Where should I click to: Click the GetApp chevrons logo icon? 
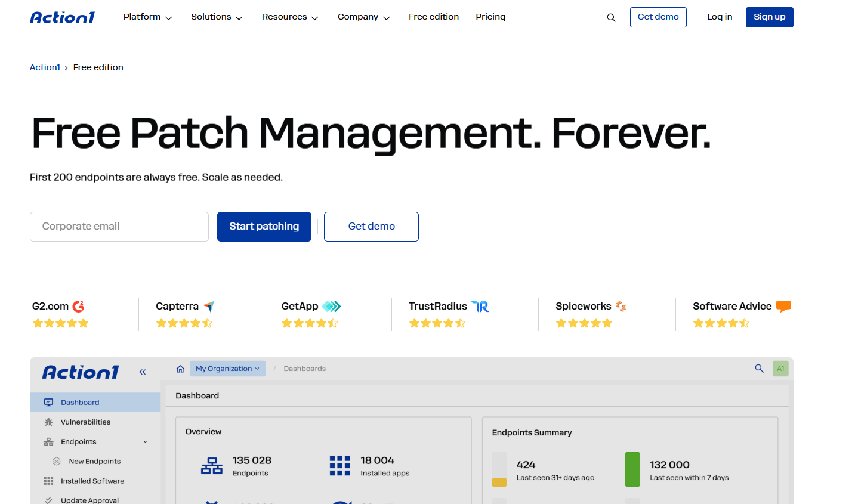[331, 307]
